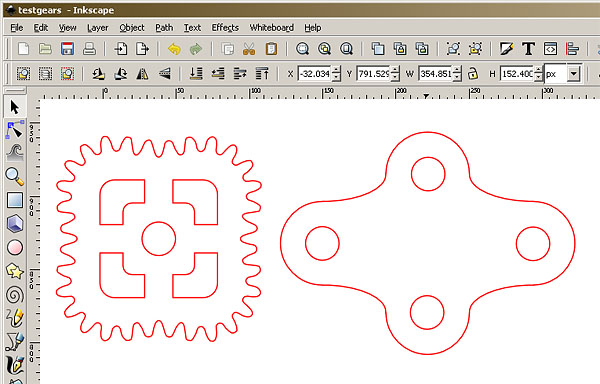Choose the Star polygon tool
This screenshot has height=384, width=600.
point(15,271)
